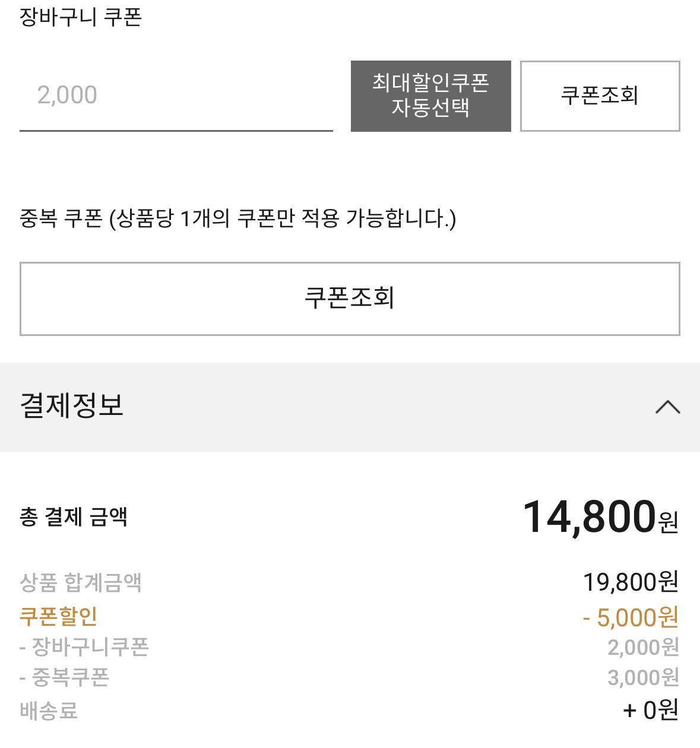Click the - 5,000원 coupon discount amount
700x748 pixels.
[630, 617]
